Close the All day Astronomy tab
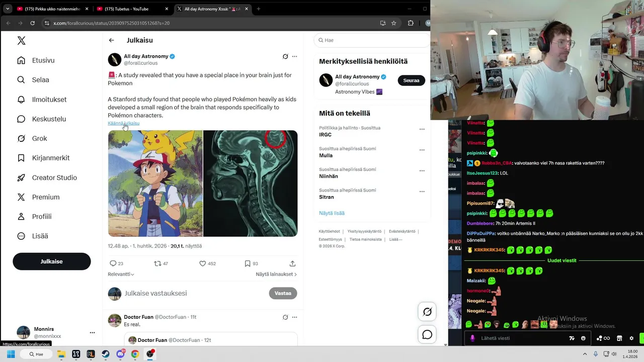This screenshot has height=362, width=644. click(246, 9)
